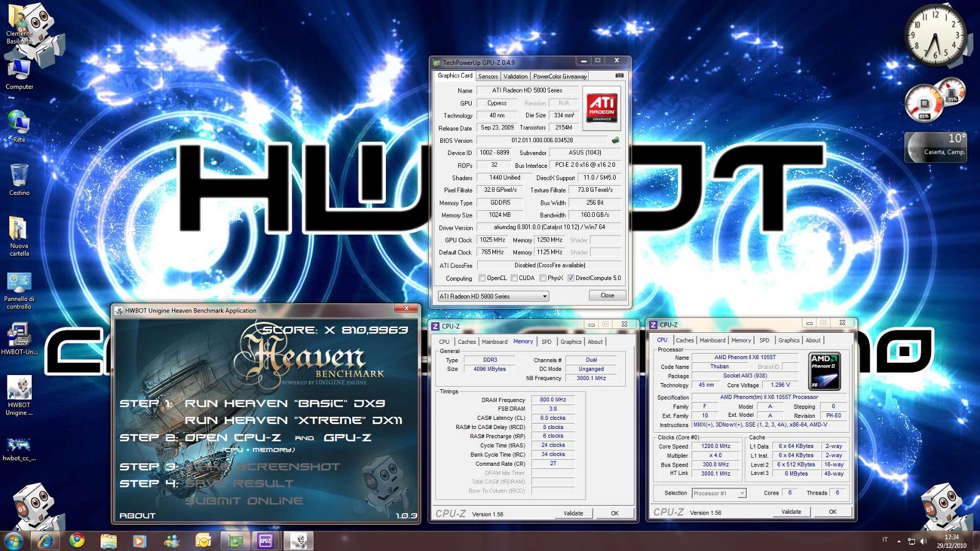The width and height of the screenshot is (980, 551).
Task: Click Validate in CPU-Z memory window
Action: [x=573, y=514]
